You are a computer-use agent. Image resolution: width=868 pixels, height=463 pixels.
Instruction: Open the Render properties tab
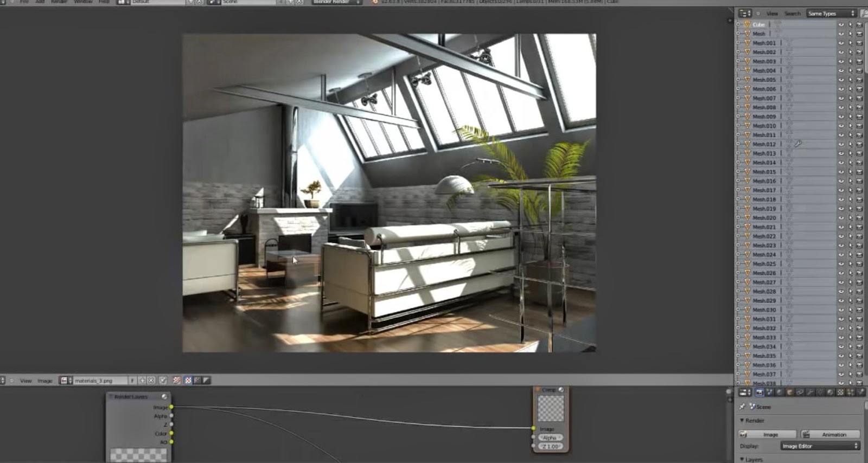[759, 392]
